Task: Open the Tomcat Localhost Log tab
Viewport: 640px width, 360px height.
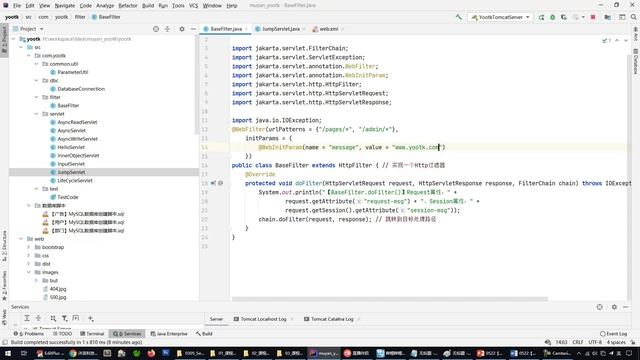Action: [263, 319]
